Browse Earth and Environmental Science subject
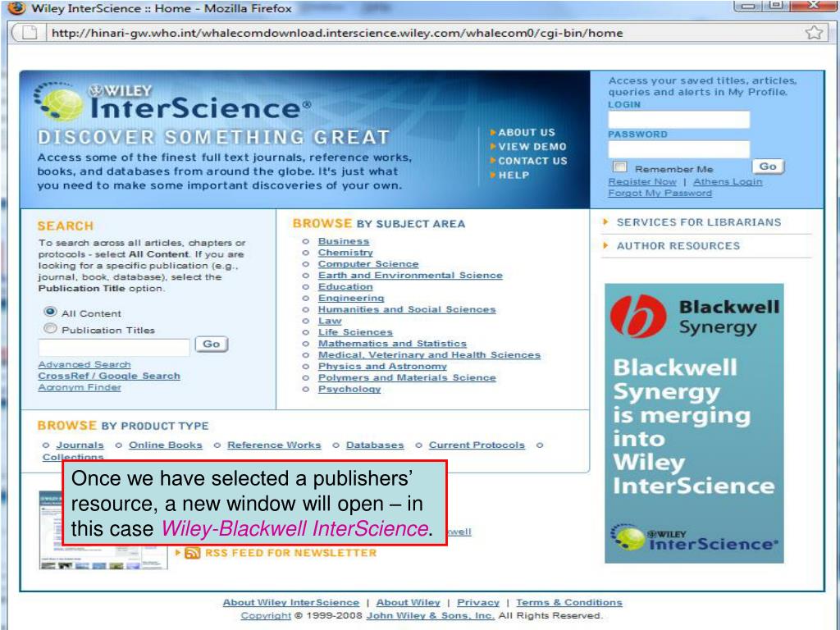Image resolution: width=840 pixels, height=630 pixels. tap(410, 275)
